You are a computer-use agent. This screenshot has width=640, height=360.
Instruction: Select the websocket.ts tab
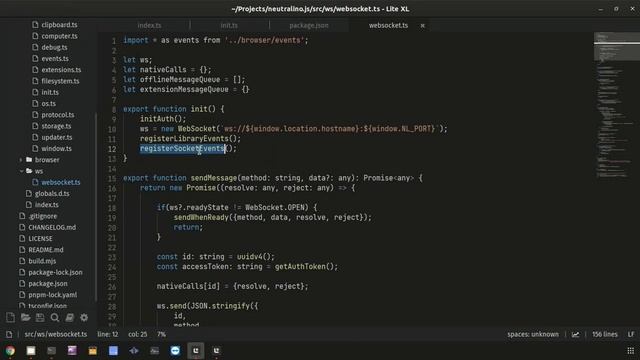tap(388, 25)
